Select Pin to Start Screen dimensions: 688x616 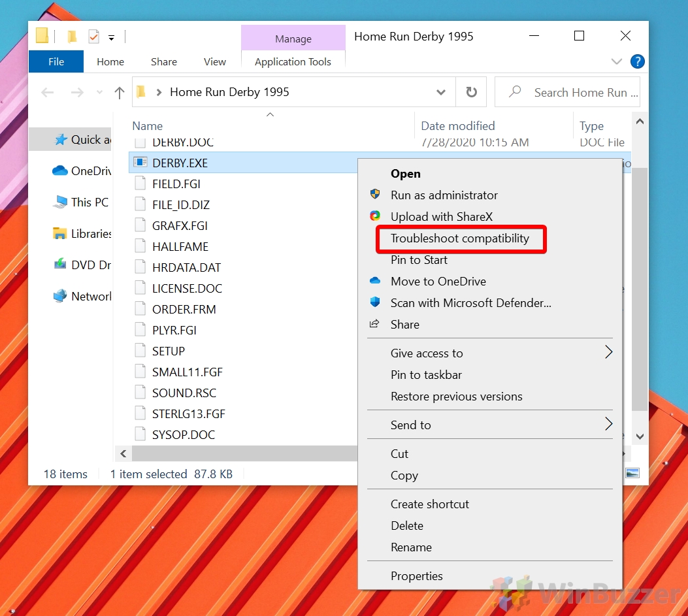[x=419, y=260]
